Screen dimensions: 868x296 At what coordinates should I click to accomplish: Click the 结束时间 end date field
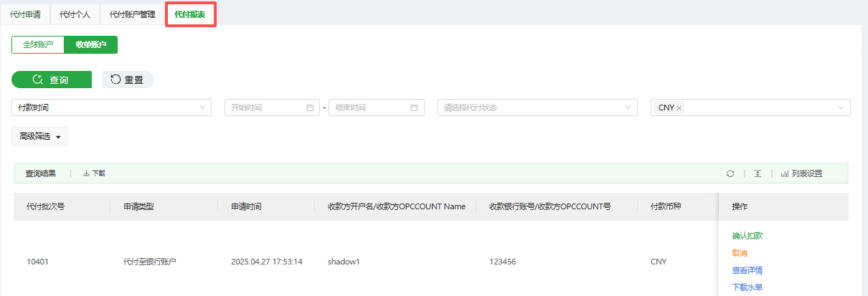click(376, 108)
